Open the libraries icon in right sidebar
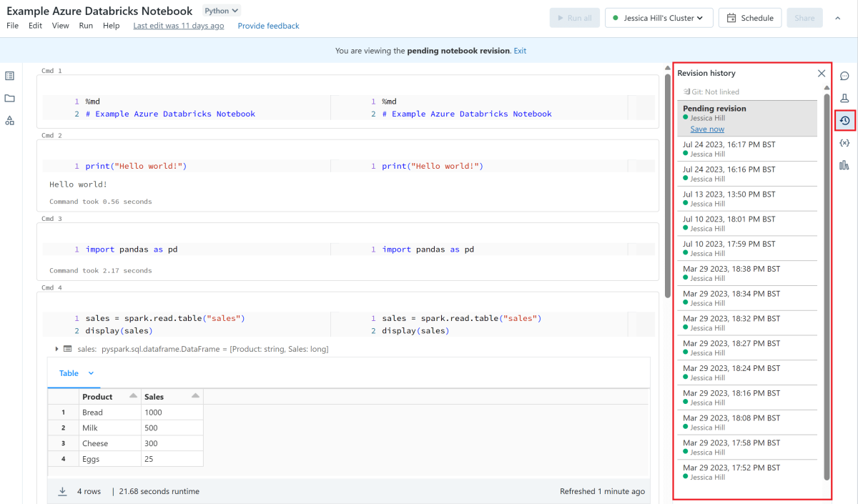The width and height of the screenshot is (858, 504). (x=844, y=165)
